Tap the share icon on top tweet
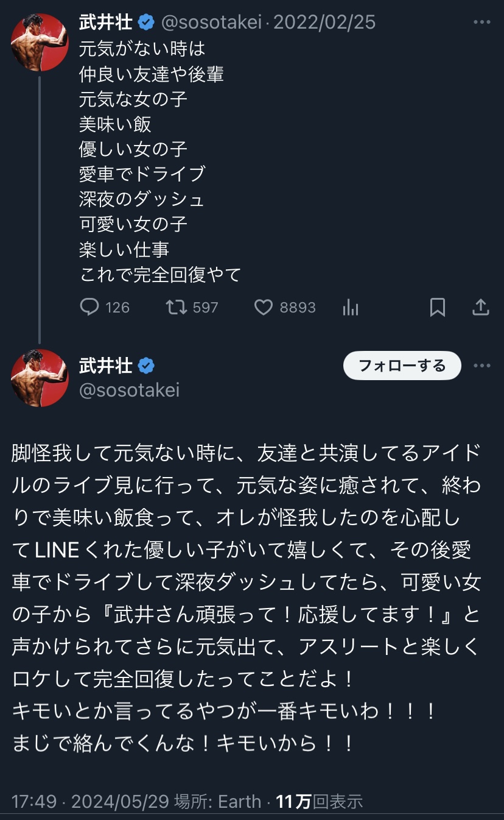The image size is (504, 820). (x=481, y=307)
